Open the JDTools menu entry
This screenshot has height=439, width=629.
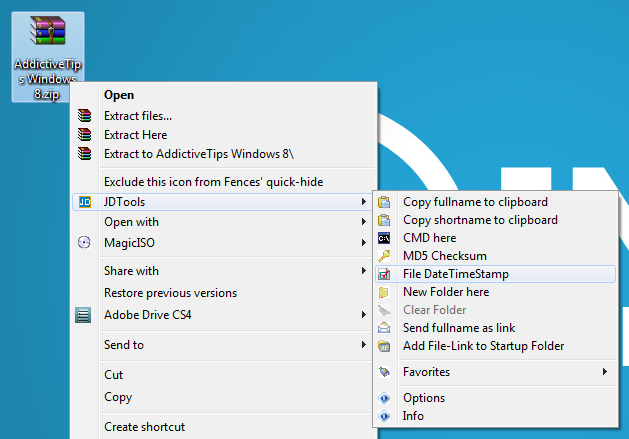click(x=222, y=202)
